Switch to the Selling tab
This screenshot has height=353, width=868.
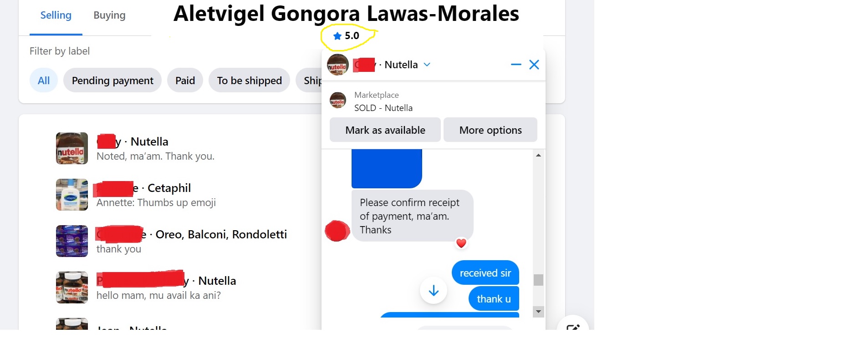click(x=56, y=15)
